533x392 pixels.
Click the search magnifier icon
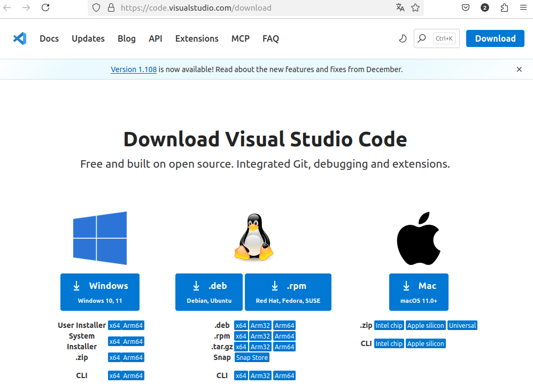point(422,38)
